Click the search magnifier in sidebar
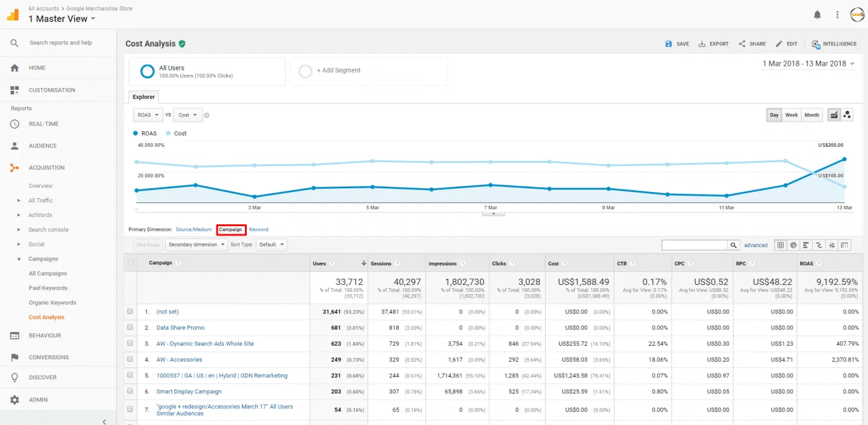 [x=14, y=43]
